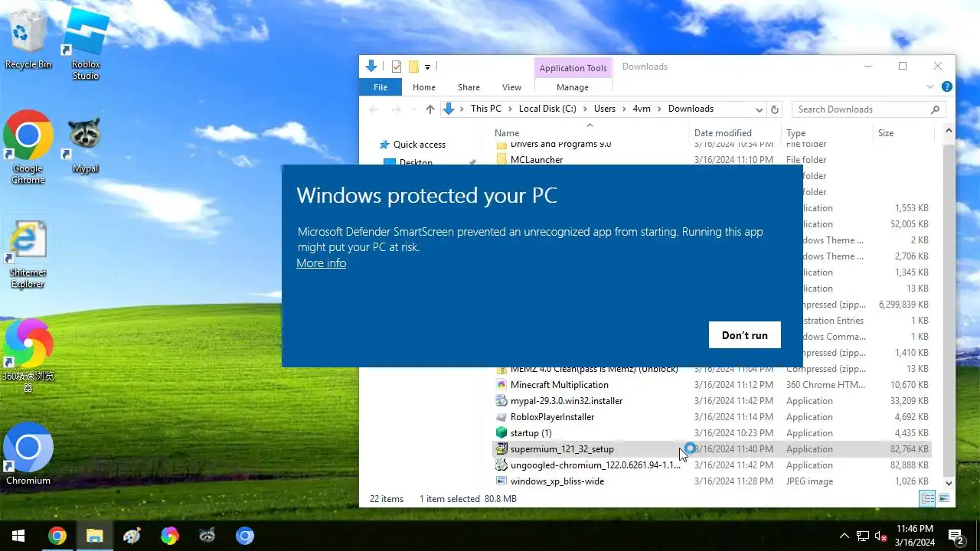Open the paint palette app in the taskbar

point(132,536)
